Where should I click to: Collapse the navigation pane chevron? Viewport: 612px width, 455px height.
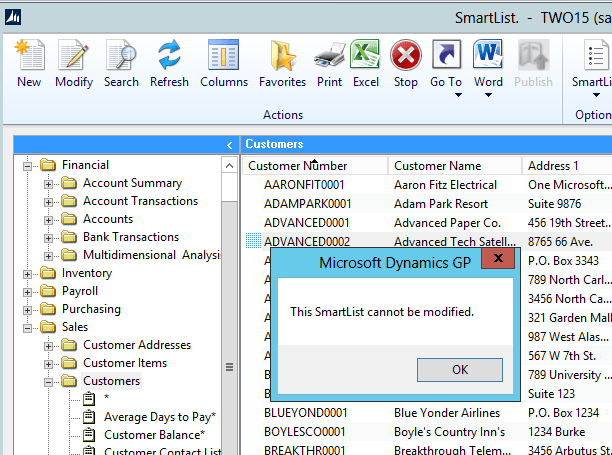230,145
